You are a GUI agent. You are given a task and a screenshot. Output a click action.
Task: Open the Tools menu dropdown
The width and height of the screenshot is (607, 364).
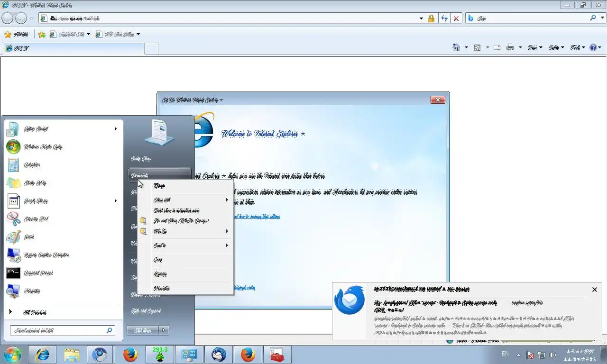(578, 47)
